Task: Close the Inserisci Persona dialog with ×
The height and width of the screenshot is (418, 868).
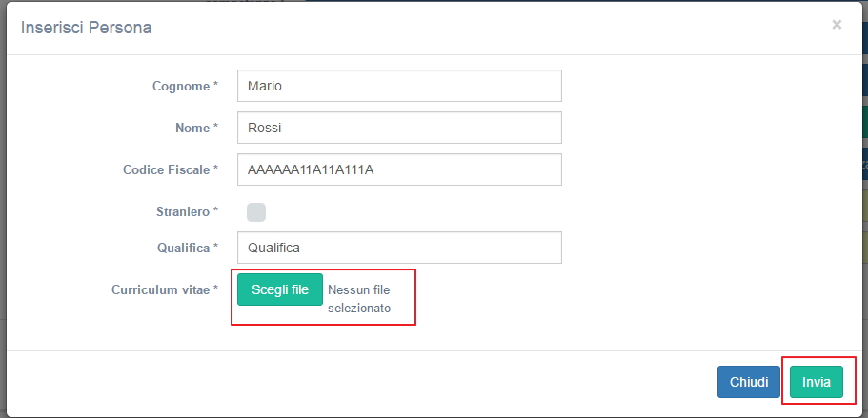Action: click(x=837, y=25)
